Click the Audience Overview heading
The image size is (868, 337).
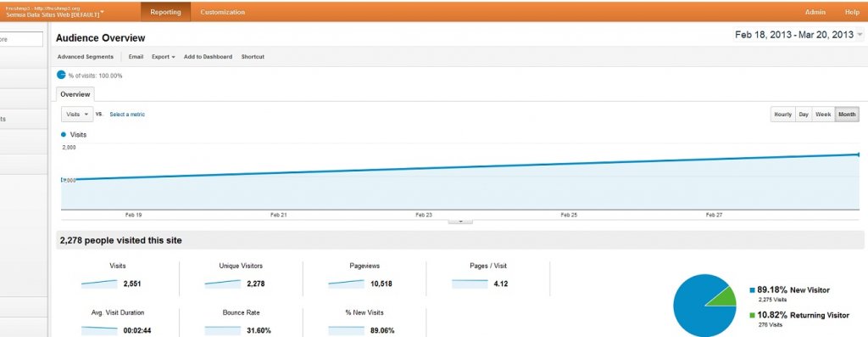101,37
